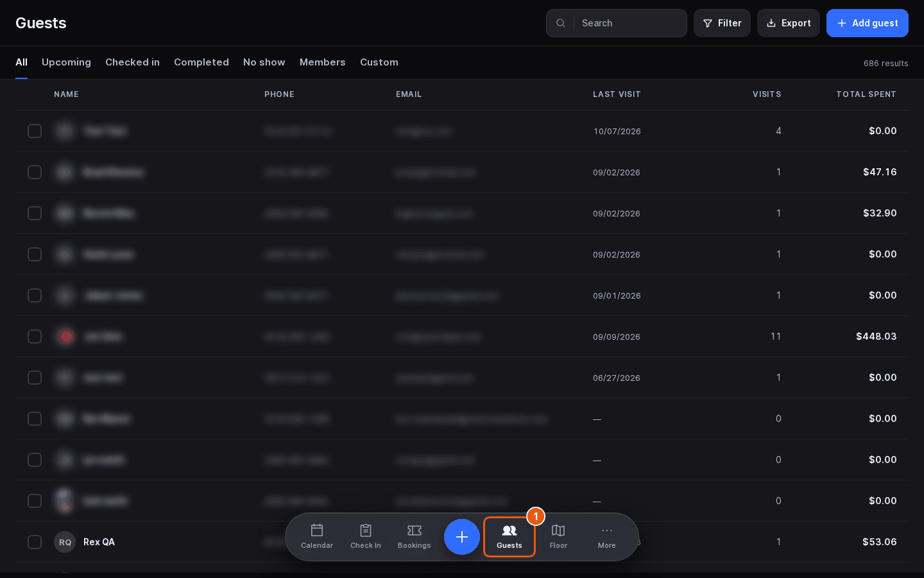The height and width of the screenshot is (578, 924).
Task: Open the Custom tab
Action: click(379, 62)
